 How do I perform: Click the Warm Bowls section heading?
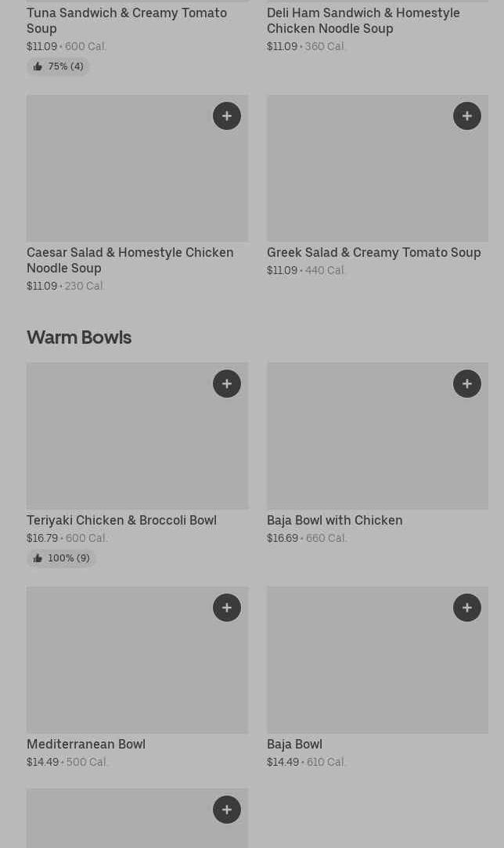(x=79, y=337)
